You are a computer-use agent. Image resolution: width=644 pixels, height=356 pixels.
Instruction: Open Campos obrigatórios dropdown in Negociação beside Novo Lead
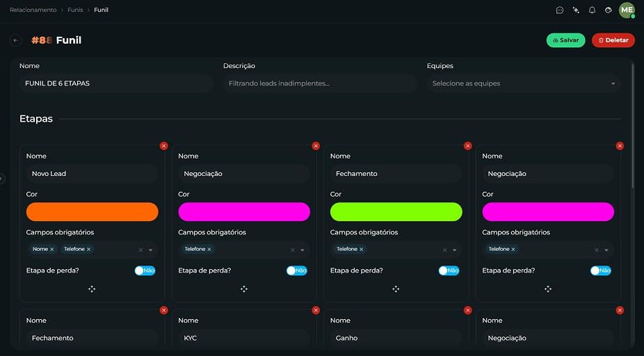click(x=303, y=250)
